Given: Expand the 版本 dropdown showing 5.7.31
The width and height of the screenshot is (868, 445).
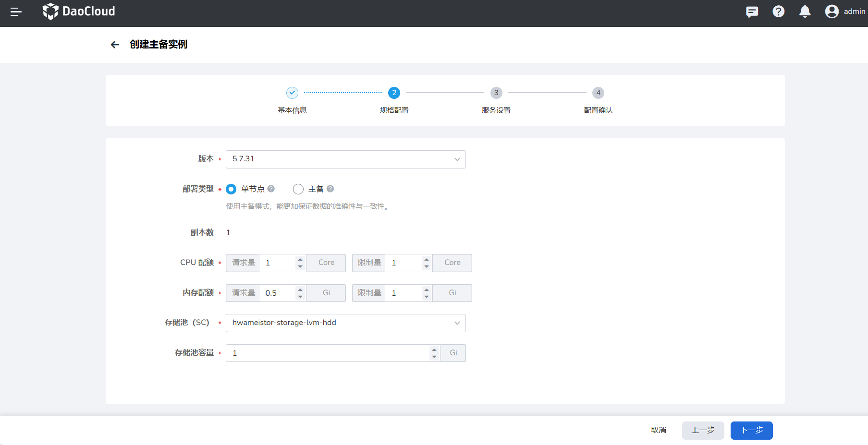Looking at the screenshot, I should click(x=345, y=159).
